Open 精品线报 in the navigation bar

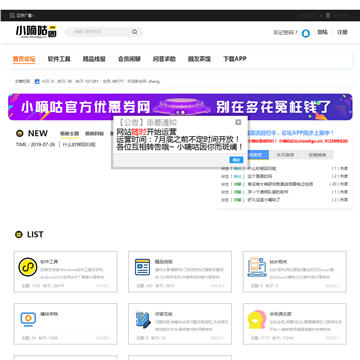click(94, 59)
